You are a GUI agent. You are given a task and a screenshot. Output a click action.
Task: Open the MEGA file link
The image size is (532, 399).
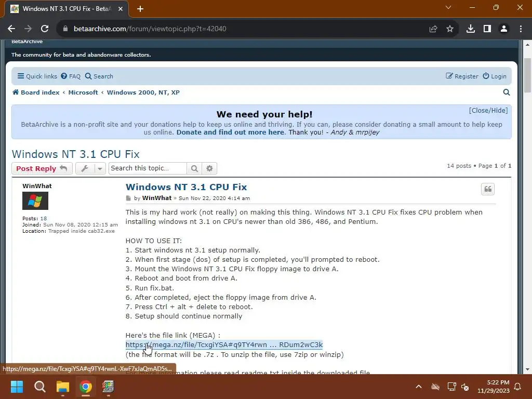pyautogui.click(x=224, y=345)
